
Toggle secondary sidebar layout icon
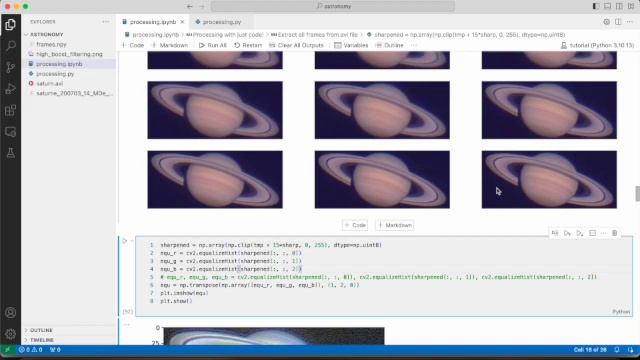click(x=619, y=6)
